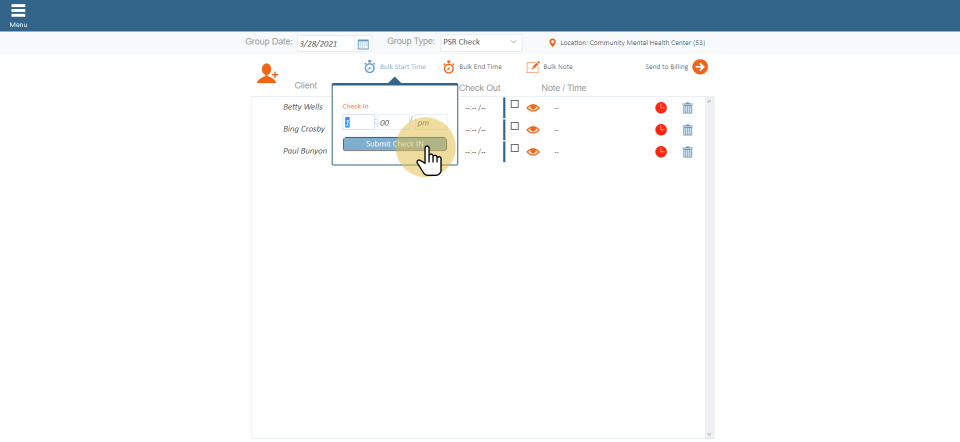Delete Paul Bunyon with trash icon
Image resolution: width=960 pixels, height=442 pixels.
[x=687, y=152]
